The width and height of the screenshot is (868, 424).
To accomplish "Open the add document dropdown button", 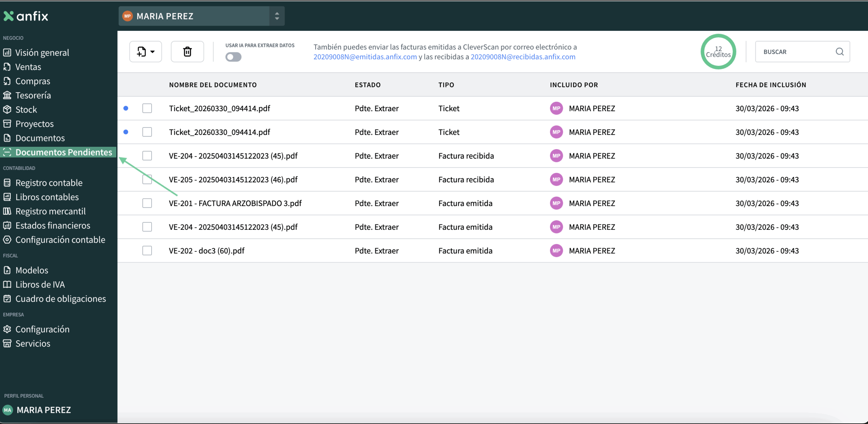I will tap(145, 52).
